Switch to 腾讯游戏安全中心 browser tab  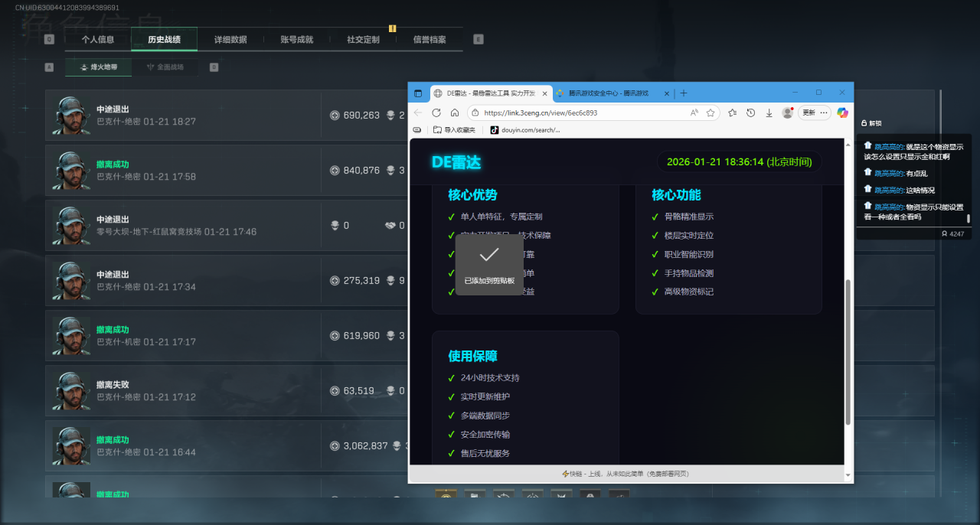(607, 93)
